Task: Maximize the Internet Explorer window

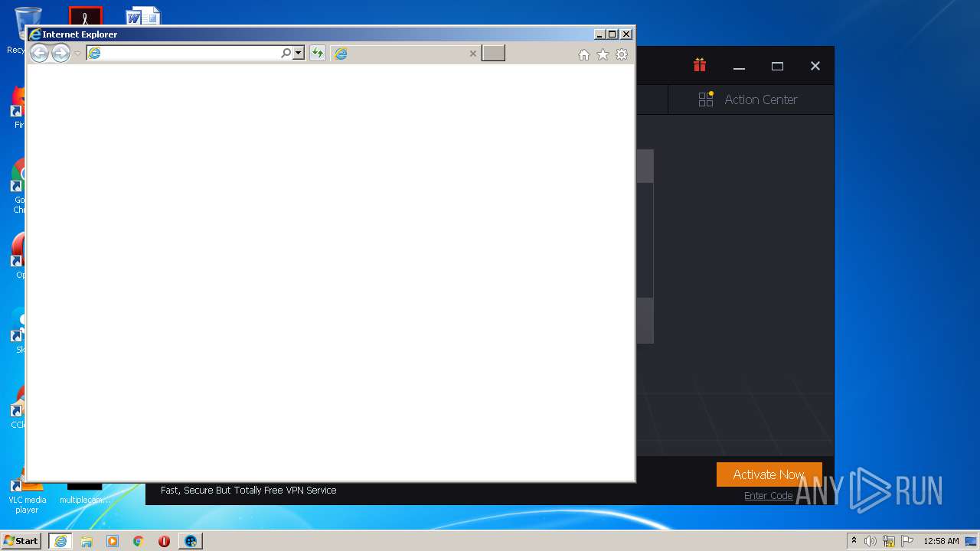Action: pyautogui.click(x=612, y=34)
